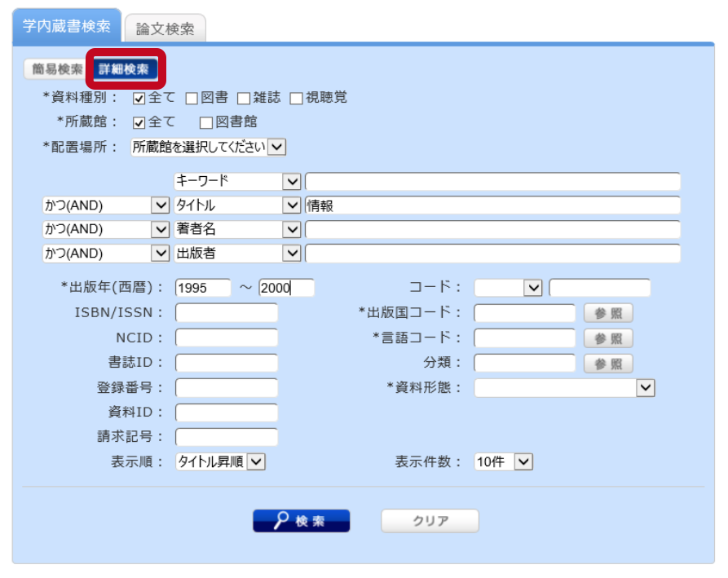This screenshot has width=728, height=578.
Task: Click the 出版者 text input field
Action: click(x=492, y=254)
